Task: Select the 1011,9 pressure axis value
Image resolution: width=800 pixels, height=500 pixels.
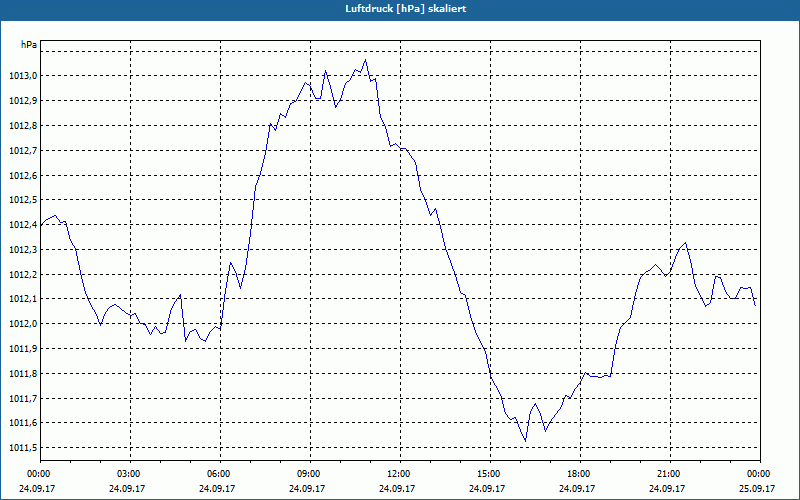Action: click(x=23, y=349)
